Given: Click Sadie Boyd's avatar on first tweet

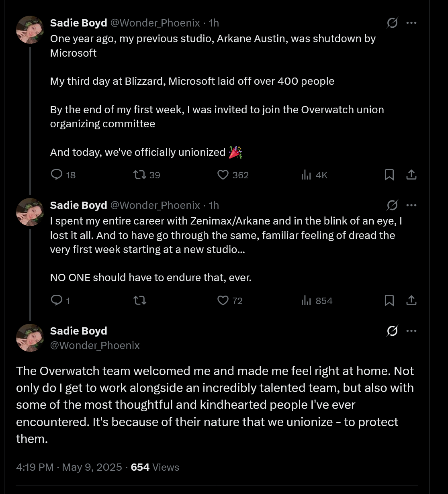Looking at the screenshot, I should click(30, 30).
